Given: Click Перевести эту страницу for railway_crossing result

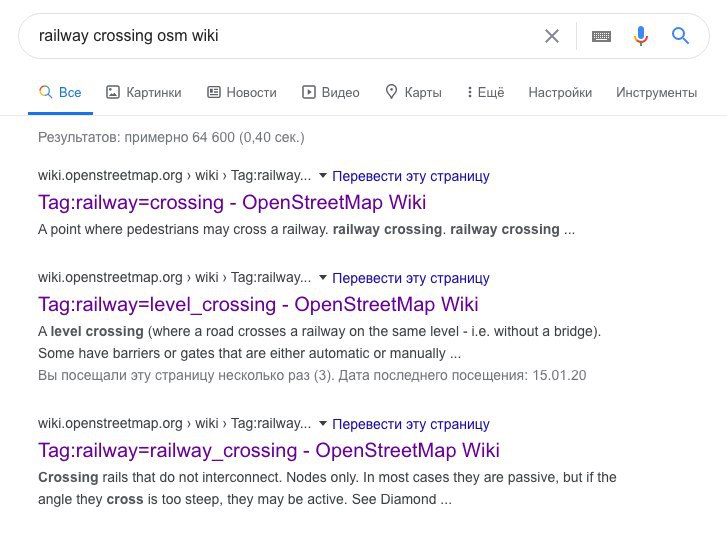Looking at the screenshot, I should tap(411, 424).
